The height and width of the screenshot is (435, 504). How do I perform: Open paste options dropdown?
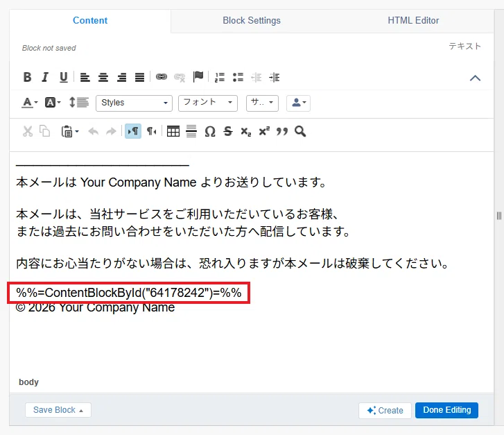click(70, 132)
